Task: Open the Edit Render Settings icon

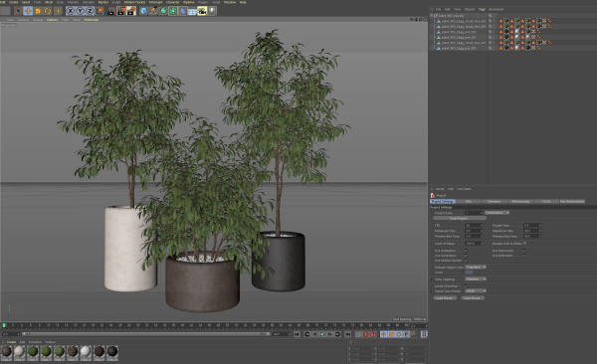Action: 131,11
